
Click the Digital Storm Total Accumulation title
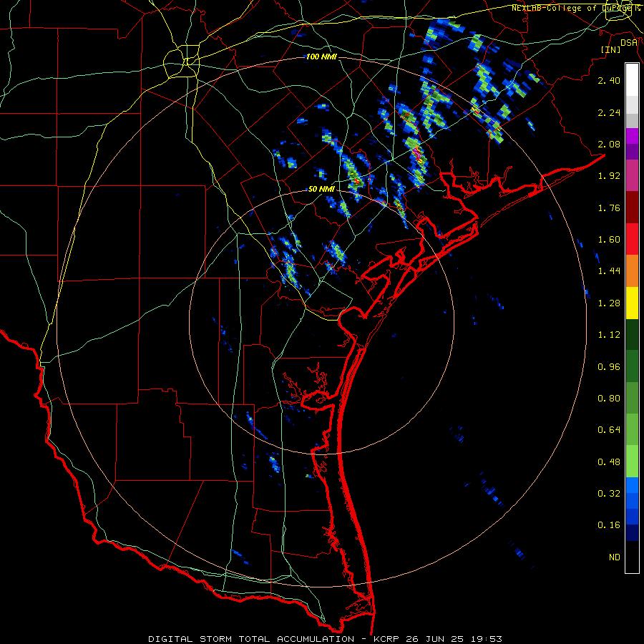pyautogui.click(x=251, y=639)
